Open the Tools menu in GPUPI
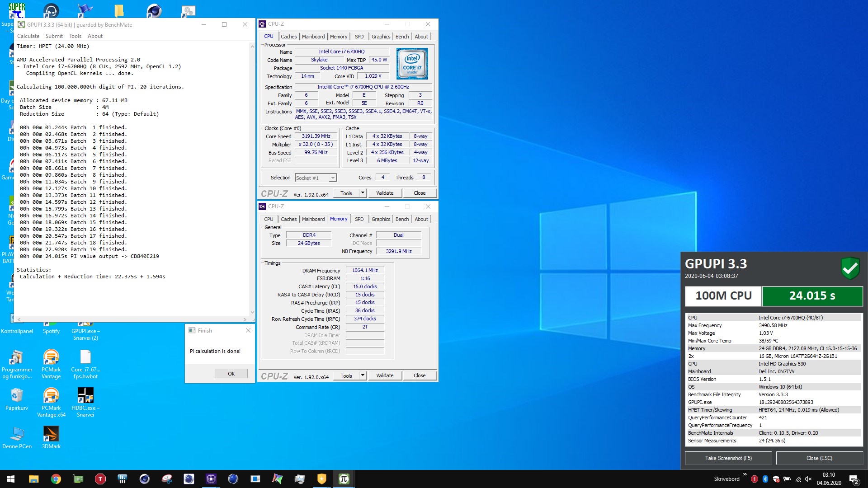Screen dimensions: 868x488 [75, 36]
